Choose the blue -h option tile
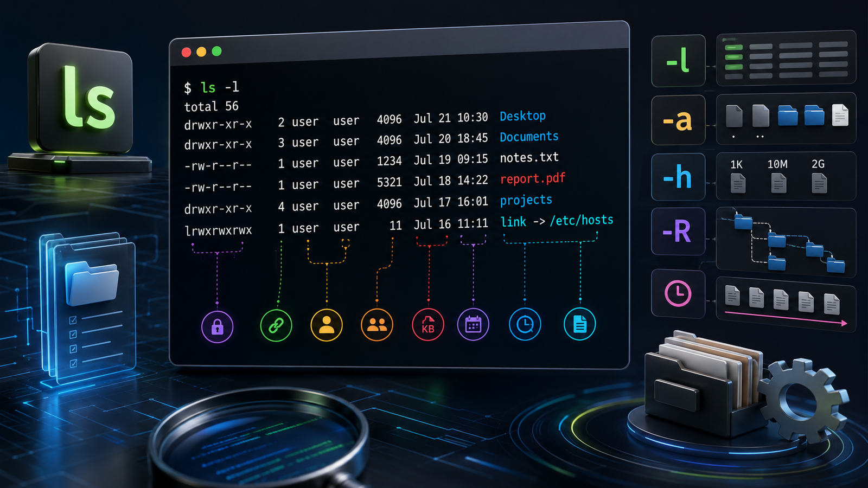The image size is (868, 488). point(678,177)
